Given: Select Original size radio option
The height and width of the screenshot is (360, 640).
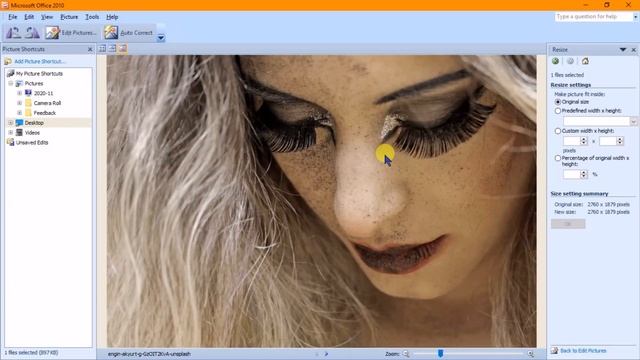Looking at the screenshot, I should coord(558,102).
